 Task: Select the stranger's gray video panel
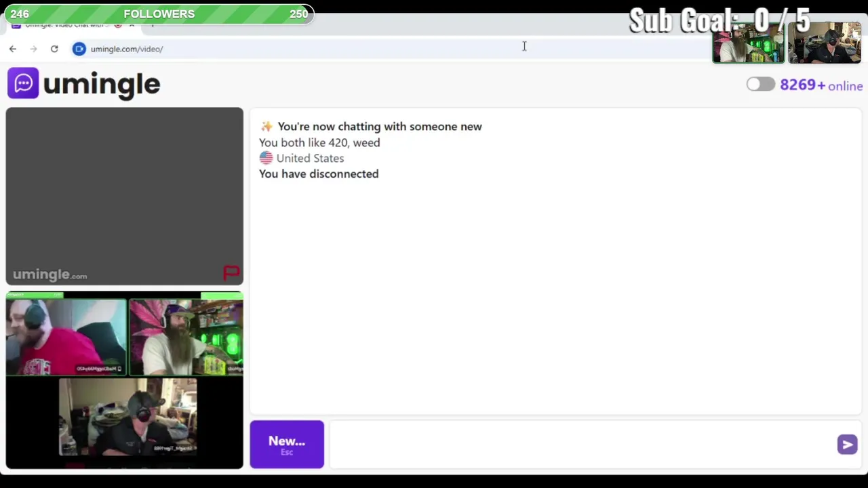click(x=125, y=196)
